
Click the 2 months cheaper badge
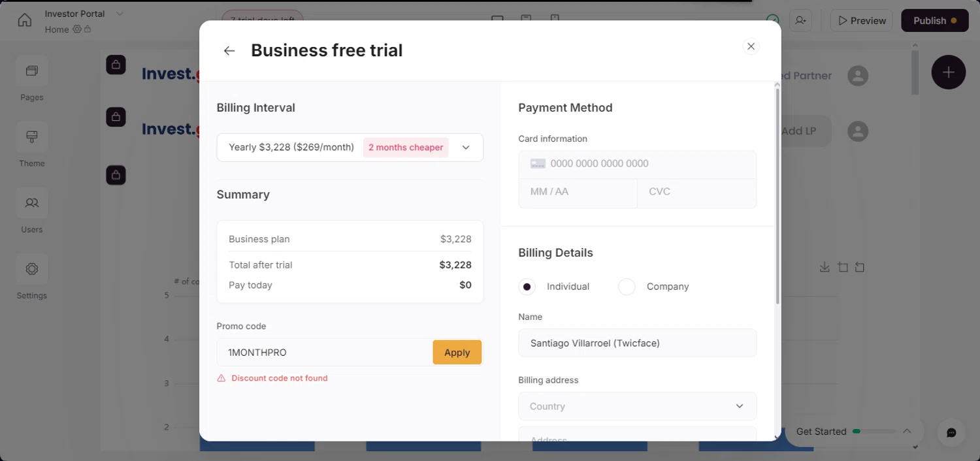point(406,148)
